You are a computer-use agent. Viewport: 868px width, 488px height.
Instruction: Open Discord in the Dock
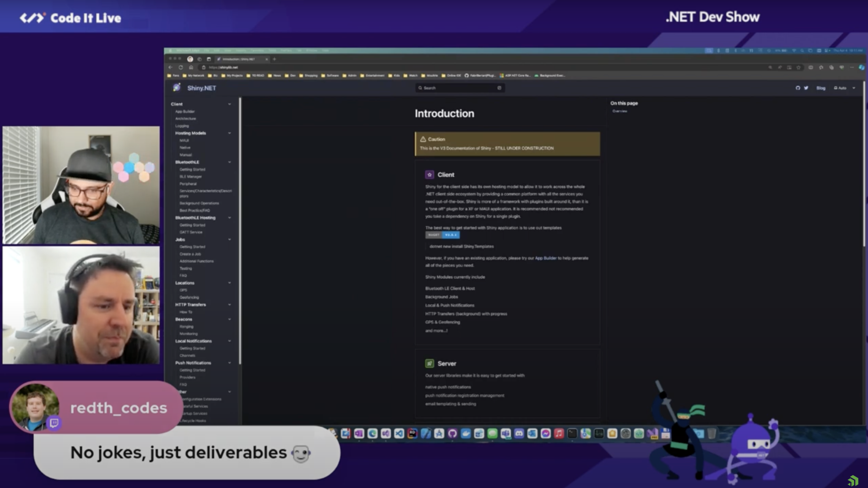pyautogui.click(x=519, y=434)
